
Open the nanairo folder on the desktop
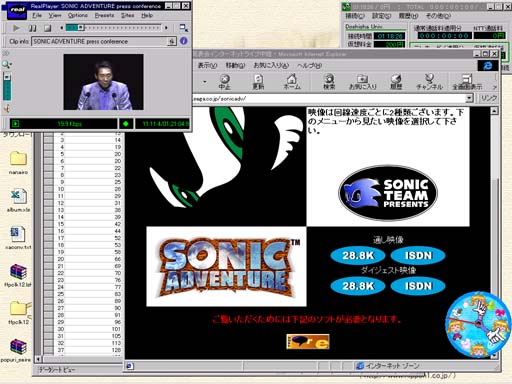pyautogui.click(x=18, y=163)
